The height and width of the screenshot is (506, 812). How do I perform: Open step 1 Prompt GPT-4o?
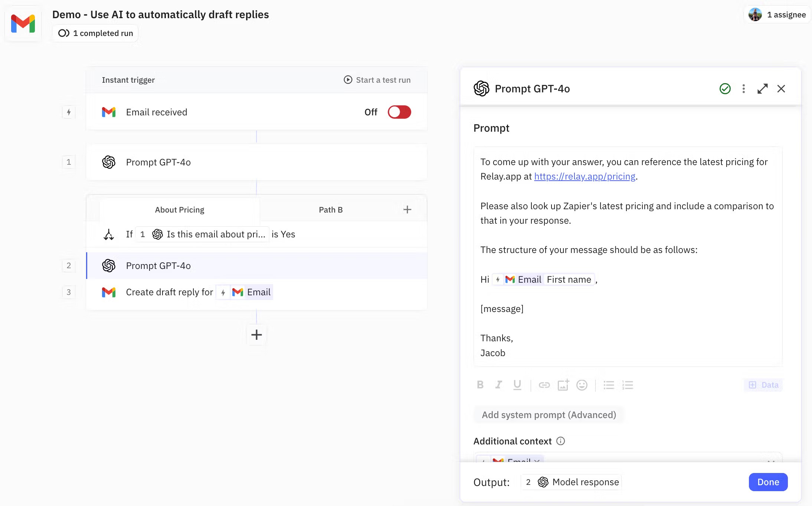256,162
